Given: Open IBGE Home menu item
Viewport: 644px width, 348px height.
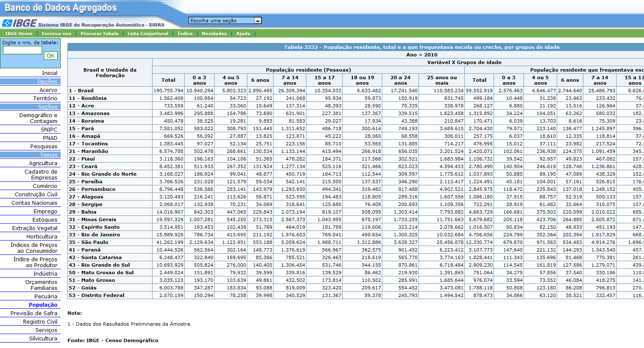Looking at the screenshot, I should (x=19, y=33).
